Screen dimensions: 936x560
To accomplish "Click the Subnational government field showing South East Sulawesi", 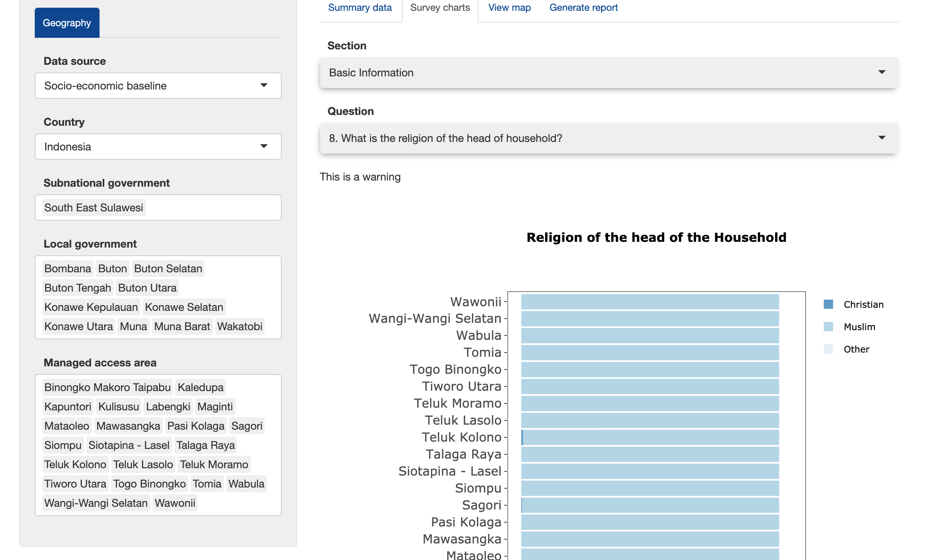I will pyautogui.click(x=158, y=207).
